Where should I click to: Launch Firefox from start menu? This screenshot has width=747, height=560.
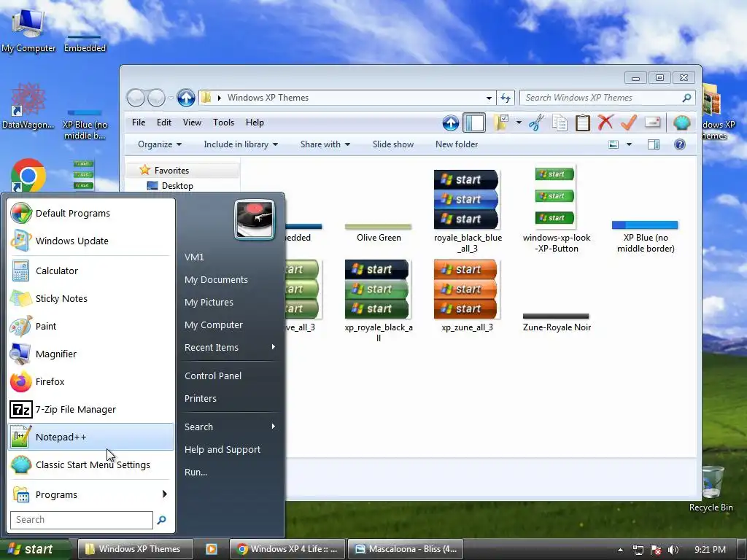tap(91, 381)
